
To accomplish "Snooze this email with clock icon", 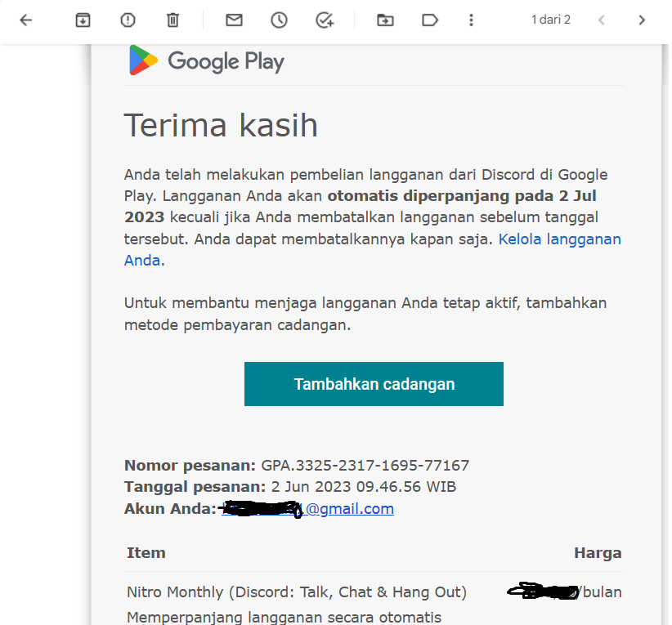I will coord(279,20).
